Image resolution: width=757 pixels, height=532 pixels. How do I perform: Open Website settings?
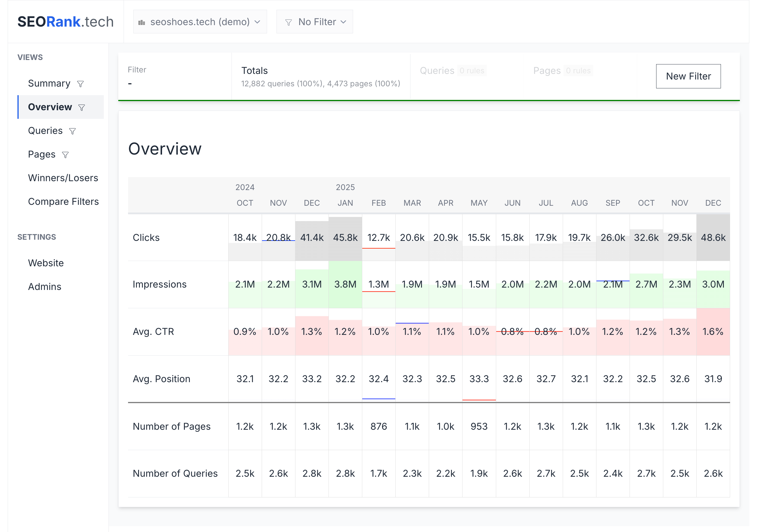pos(46,263)
